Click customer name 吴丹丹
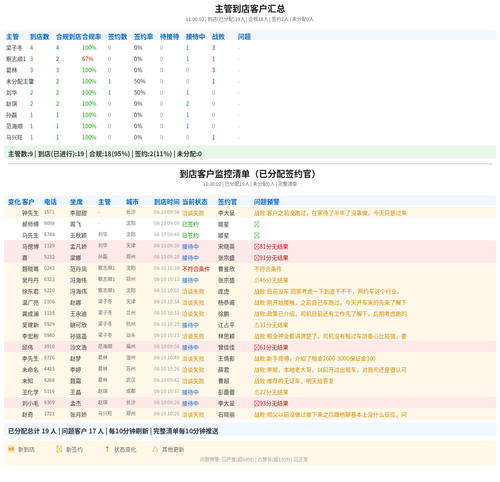 point(30,280)
